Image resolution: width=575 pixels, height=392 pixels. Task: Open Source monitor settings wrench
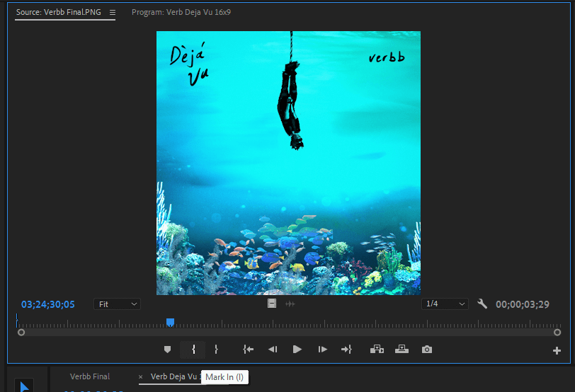pos(482,304)
